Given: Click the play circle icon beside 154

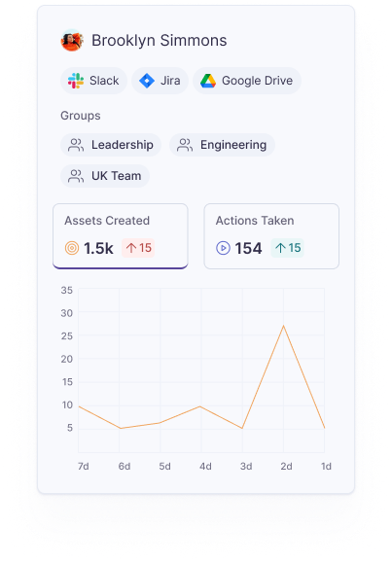Looking at the screenshot, I should tap(223, 248).
